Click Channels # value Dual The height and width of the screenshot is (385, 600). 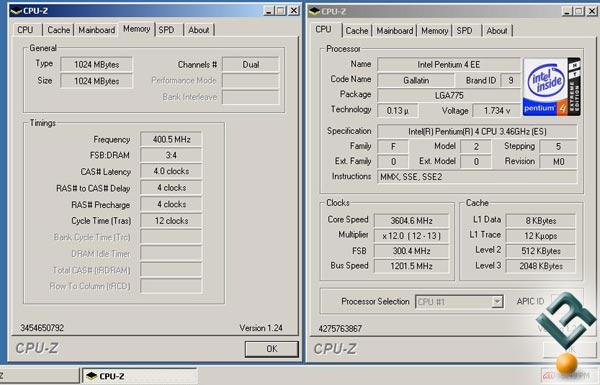point(251,65)
